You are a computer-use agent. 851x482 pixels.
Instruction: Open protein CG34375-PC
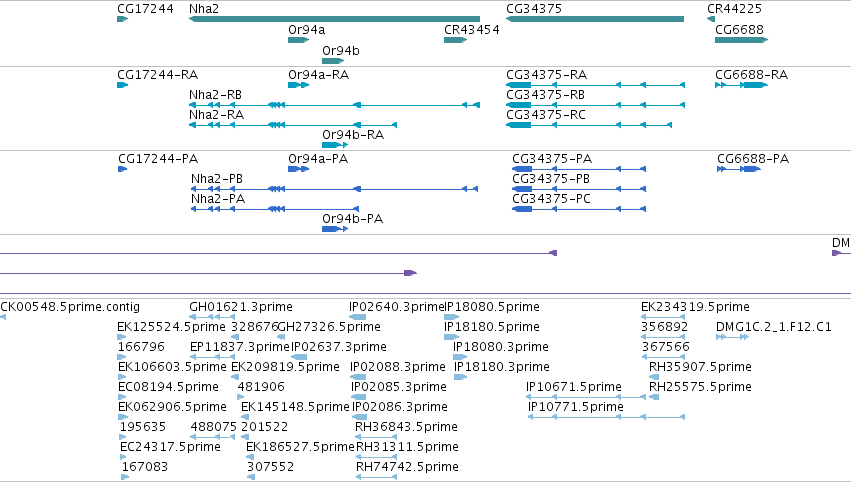(551, 199)
